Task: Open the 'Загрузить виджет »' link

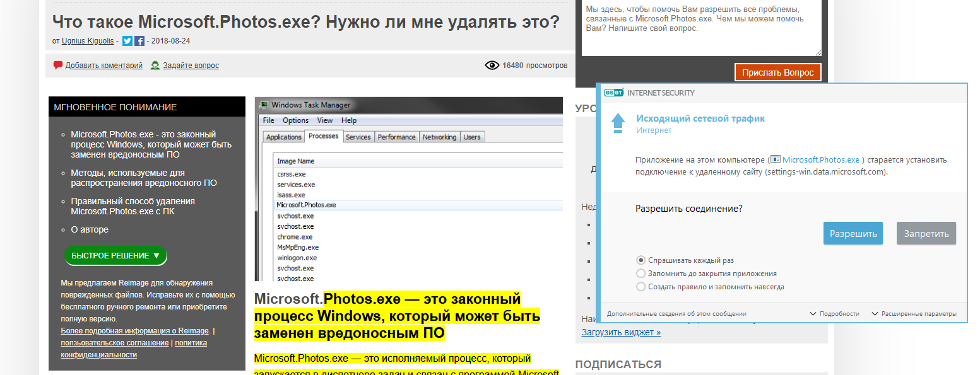Action: (621, 332)
